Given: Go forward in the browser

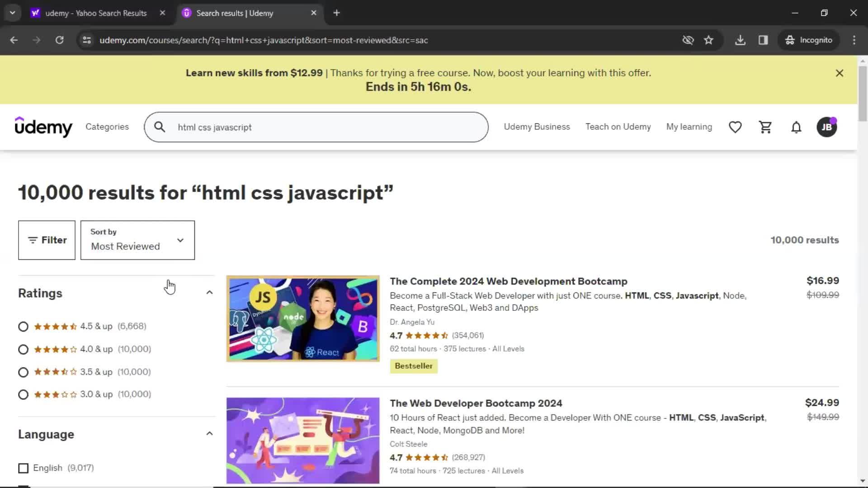Looking at the screenshot, I should pyautogui.click(x=37, y=40).
